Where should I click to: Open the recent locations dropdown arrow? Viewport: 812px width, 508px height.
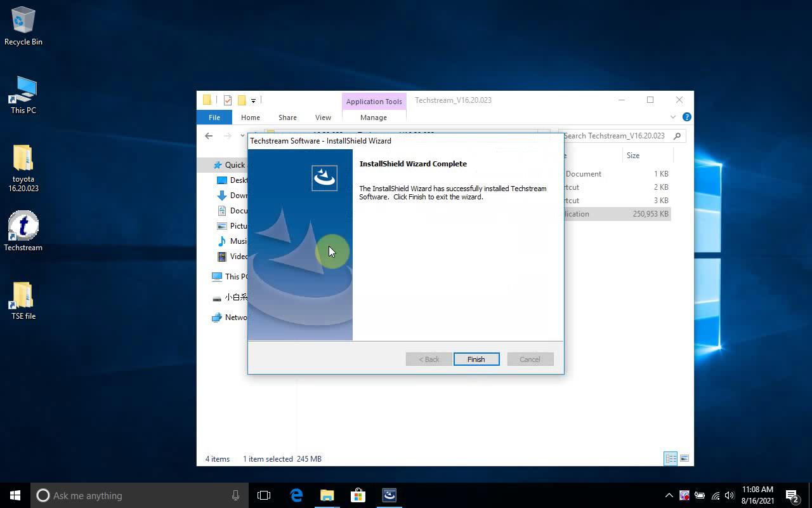click(x=242, y=136)
